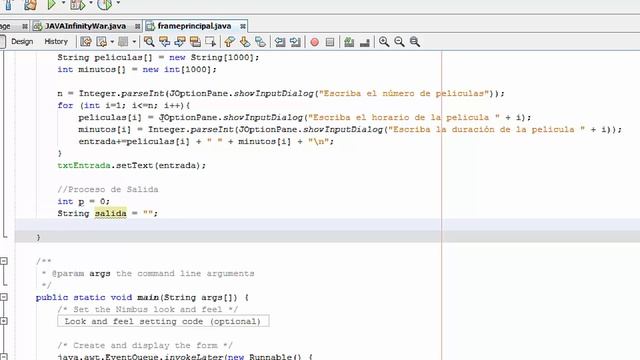Click the Uncomment code icon
This screenshot has width=640, height=360.
364,42
